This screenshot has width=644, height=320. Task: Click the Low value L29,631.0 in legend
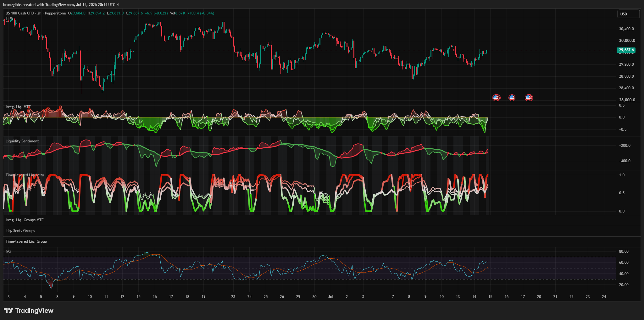click(x=115, y=13)
